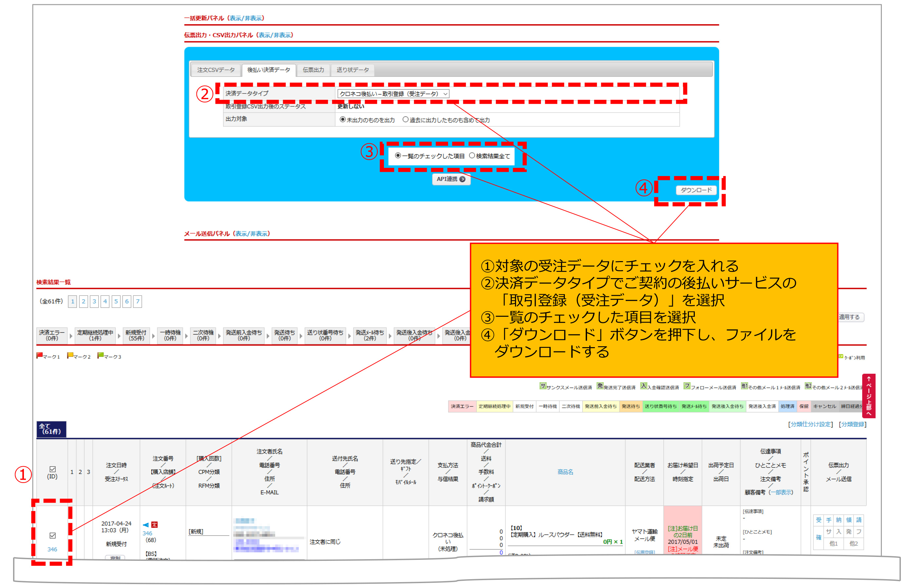Click the red Mark 1 flag icon
911x588 pixels.
[x=39, y=355]
